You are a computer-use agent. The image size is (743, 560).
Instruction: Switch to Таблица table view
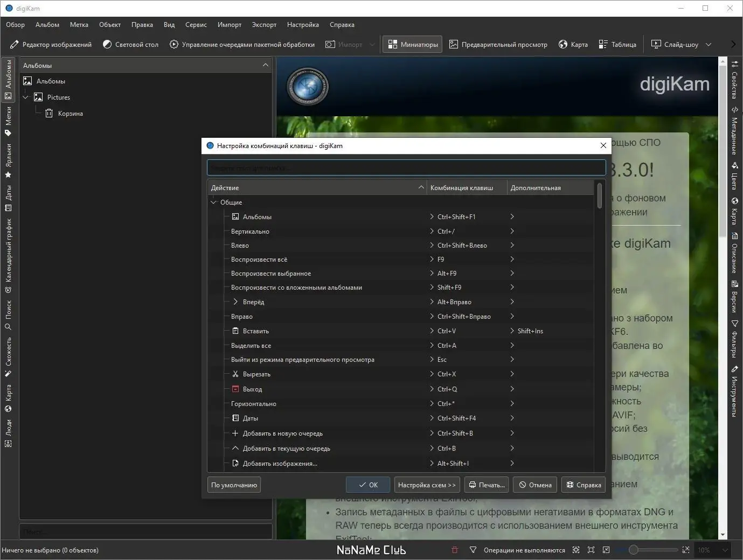[x=617, y=45]
